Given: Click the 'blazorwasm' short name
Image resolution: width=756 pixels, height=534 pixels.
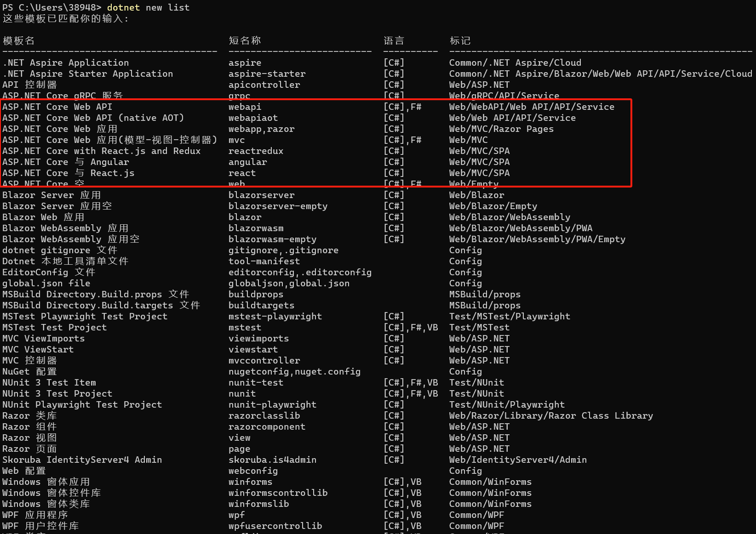Looking at the screenshot, I should pos(256,228).
